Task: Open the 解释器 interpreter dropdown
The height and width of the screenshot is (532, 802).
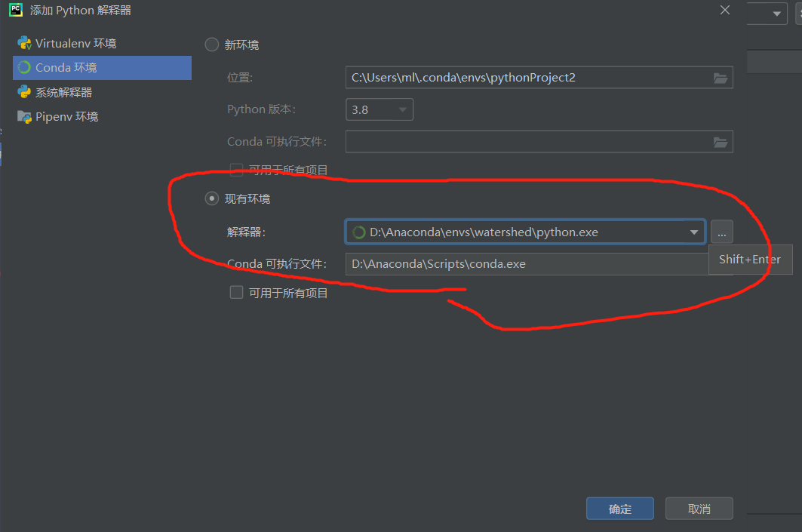Action: (x=693, y=232)
